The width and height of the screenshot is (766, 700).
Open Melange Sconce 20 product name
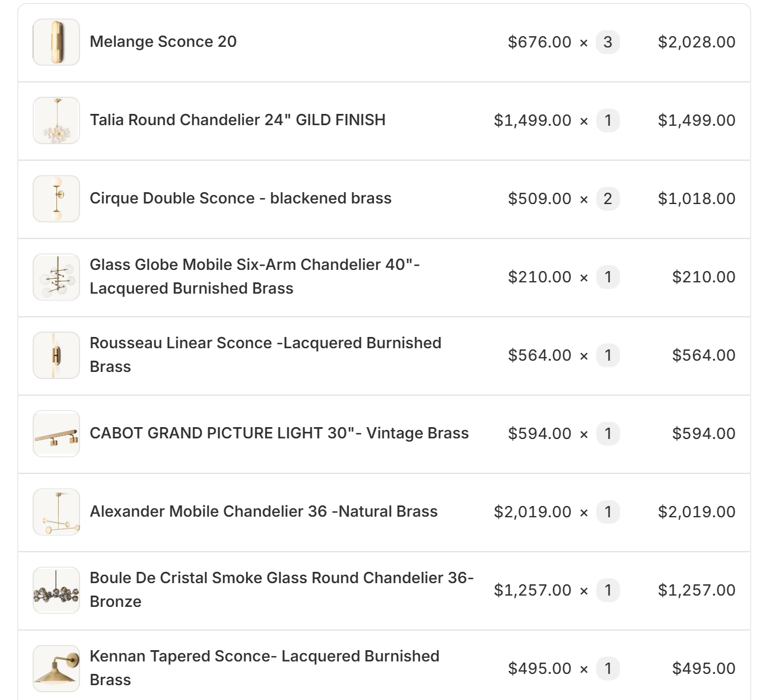[x=163, y=42]
